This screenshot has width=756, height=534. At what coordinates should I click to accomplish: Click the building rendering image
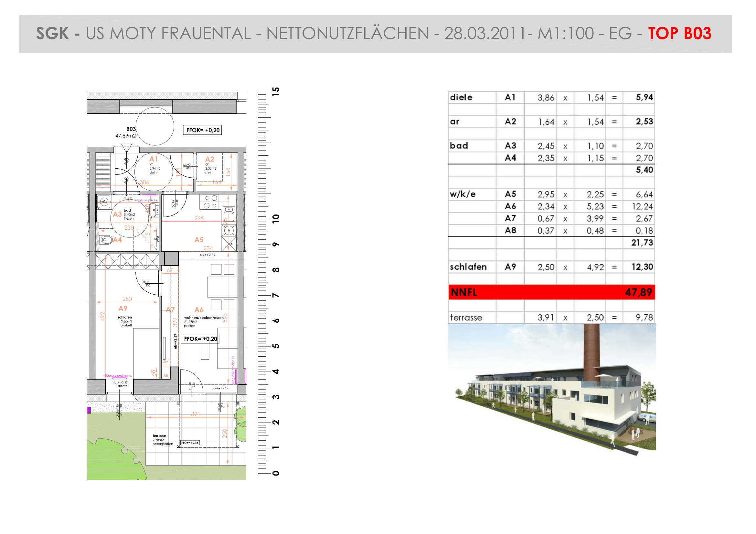coord(552,390)
